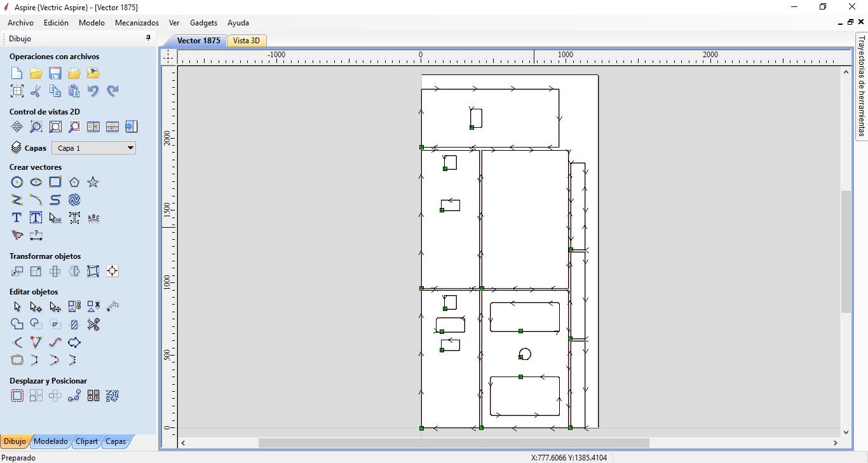Switch to the Vista 3D tab
The height and width of the screenshot is (463, 868).
(247, 40)
